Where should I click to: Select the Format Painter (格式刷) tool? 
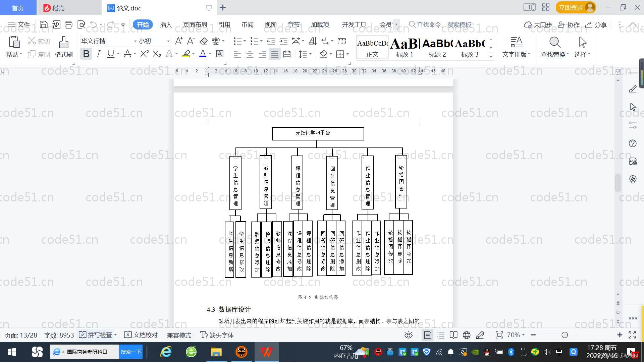coord(63,46)
